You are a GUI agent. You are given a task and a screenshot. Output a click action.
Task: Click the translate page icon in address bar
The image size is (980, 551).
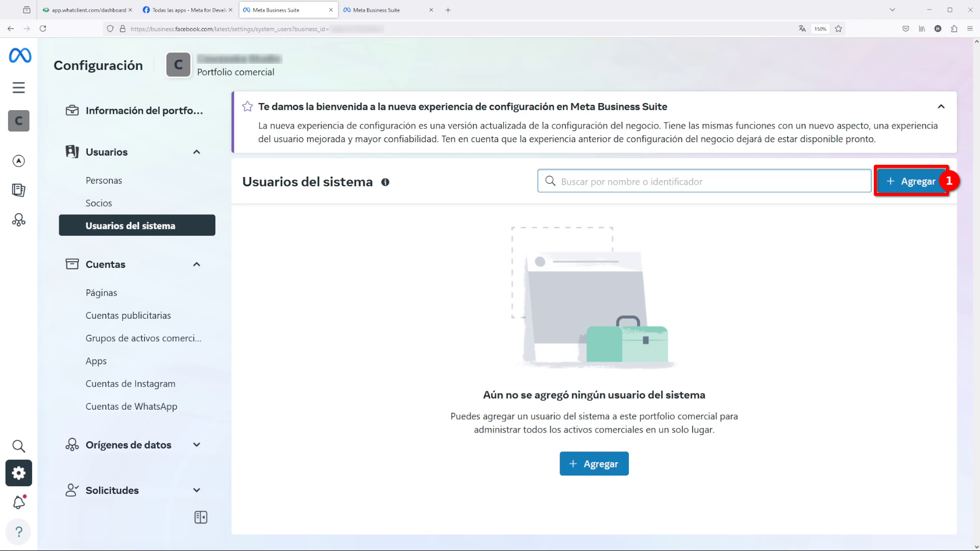802,29
